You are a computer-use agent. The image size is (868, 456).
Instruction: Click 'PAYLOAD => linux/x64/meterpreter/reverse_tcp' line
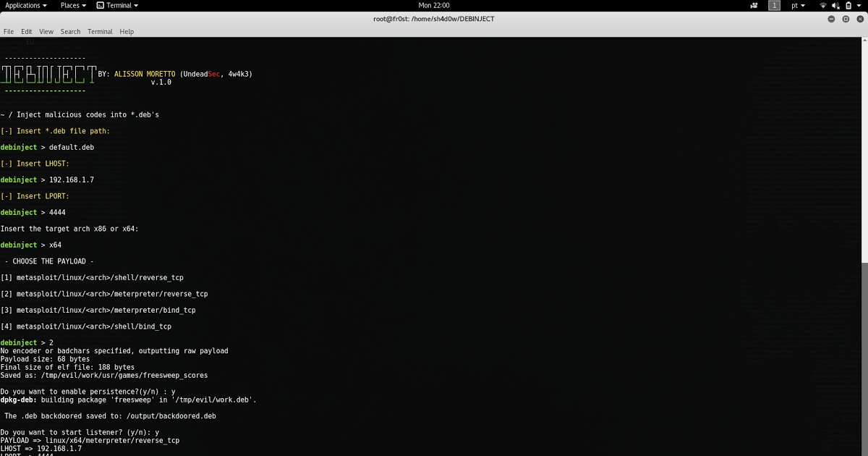90,440
